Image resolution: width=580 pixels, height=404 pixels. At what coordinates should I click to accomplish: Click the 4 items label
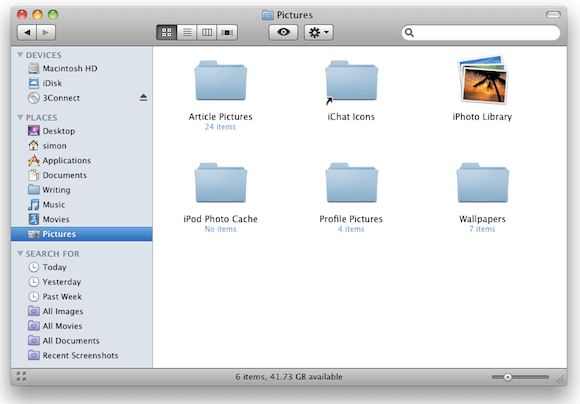click(351, 229)
